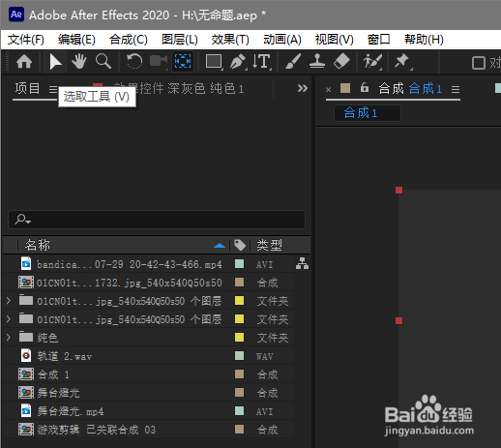This screenshot has width=501, height=448.
Task: Click the 轨道 2.wav audio file icon
Action: click(26, 356)
